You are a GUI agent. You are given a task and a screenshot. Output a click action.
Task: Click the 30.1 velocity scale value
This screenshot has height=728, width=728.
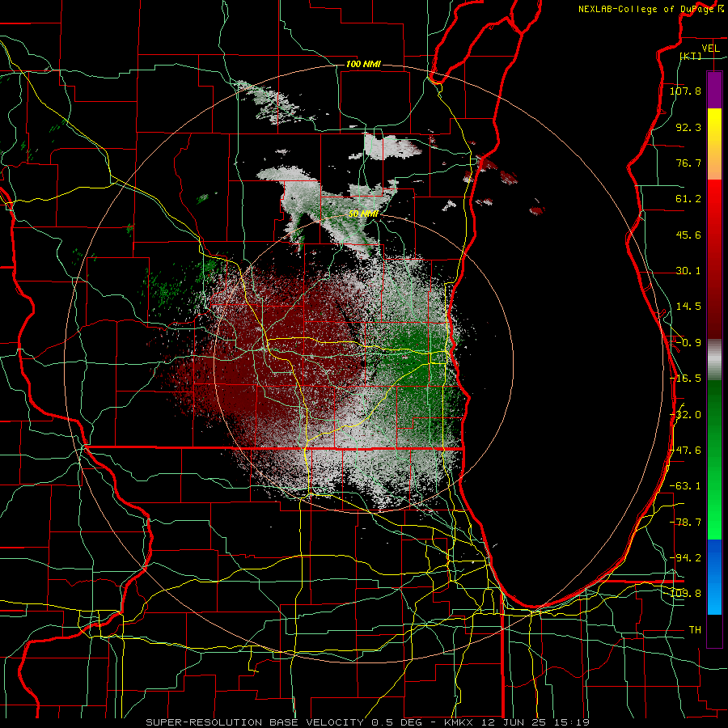point(688,271)
